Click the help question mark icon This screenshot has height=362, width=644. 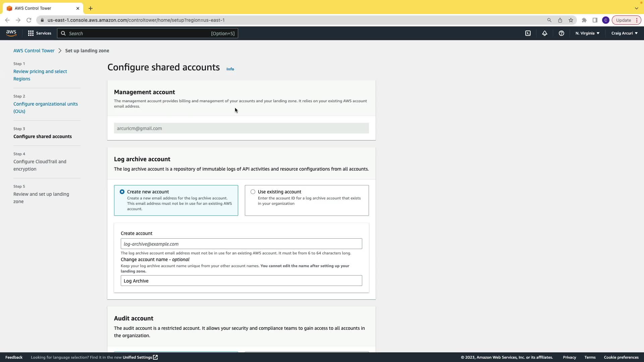coord(561,33)
